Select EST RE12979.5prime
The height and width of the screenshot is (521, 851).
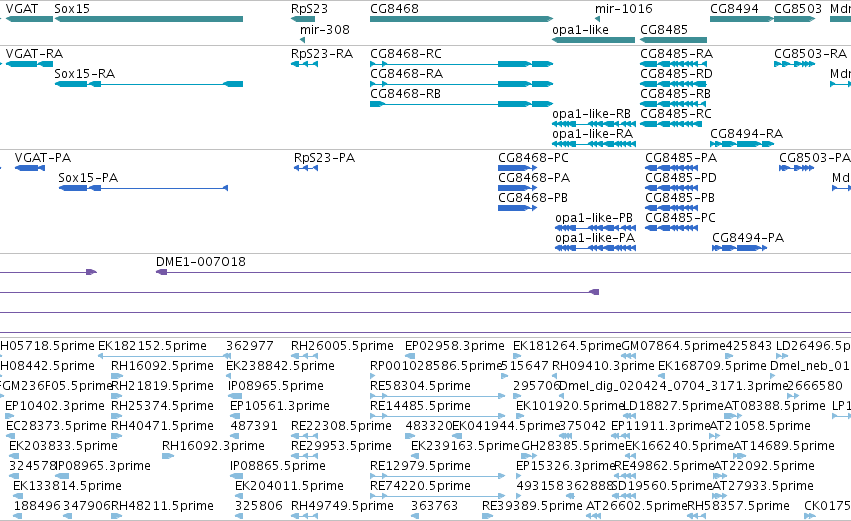tap(420, 467)
